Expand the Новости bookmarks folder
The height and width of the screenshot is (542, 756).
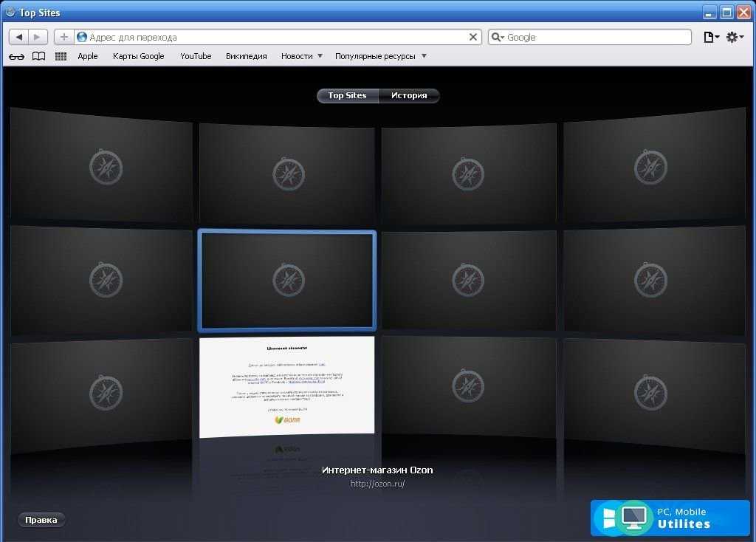pos(301,56)
